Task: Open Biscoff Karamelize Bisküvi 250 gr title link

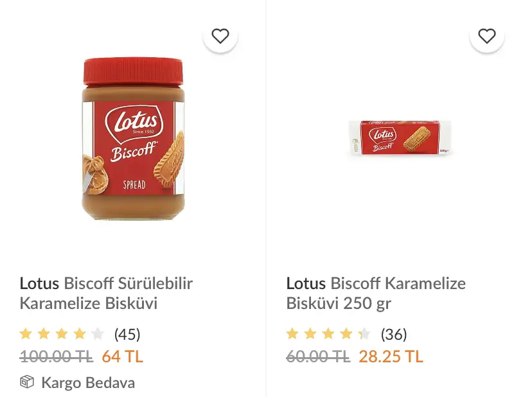Action: pyautogui.click(x=376, y=293)
